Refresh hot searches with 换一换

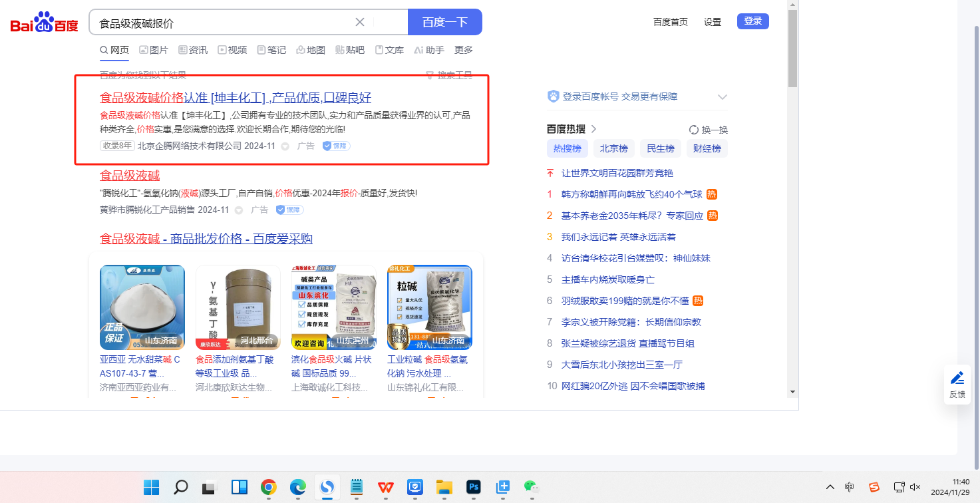[709, 130]
